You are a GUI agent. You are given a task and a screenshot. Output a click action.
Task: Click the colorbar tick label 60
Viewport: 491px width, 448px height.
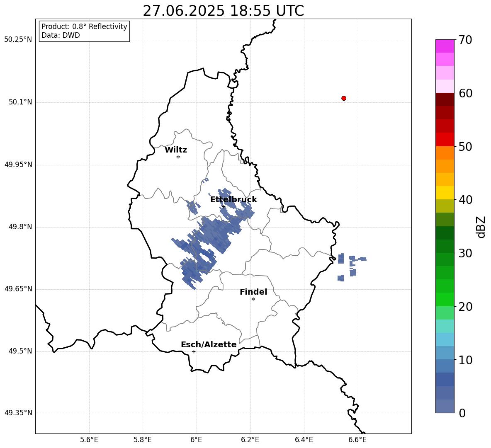point(466,93)
